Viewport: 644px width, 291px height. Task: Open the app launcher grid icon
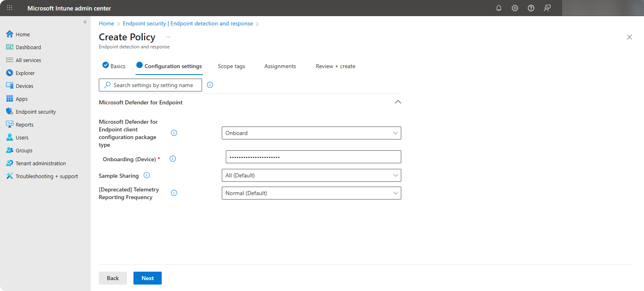[10, 8]
